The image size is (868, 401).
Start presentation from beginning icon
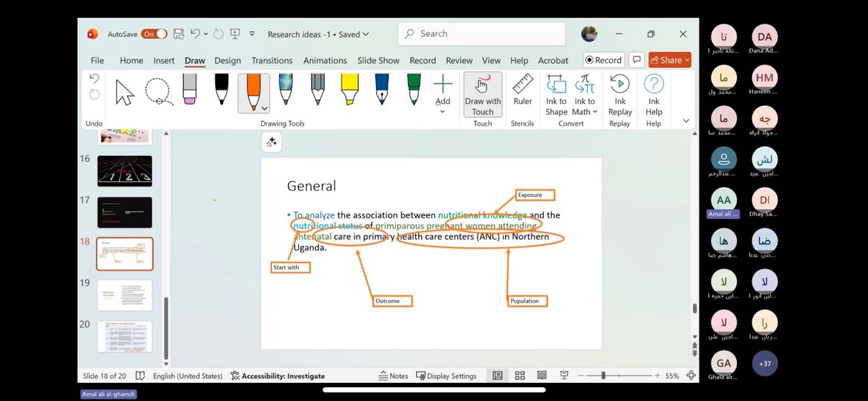(234, 34)
